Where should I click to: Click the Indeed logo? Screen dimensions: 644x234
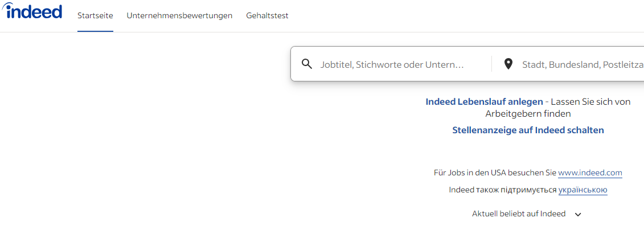(33, 11)
